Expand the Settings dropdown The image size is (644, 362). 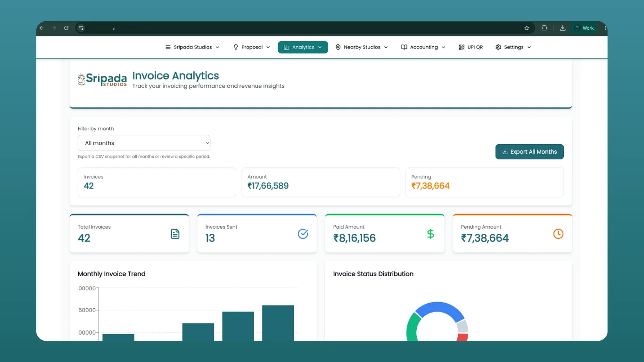(x=513, y=47)
